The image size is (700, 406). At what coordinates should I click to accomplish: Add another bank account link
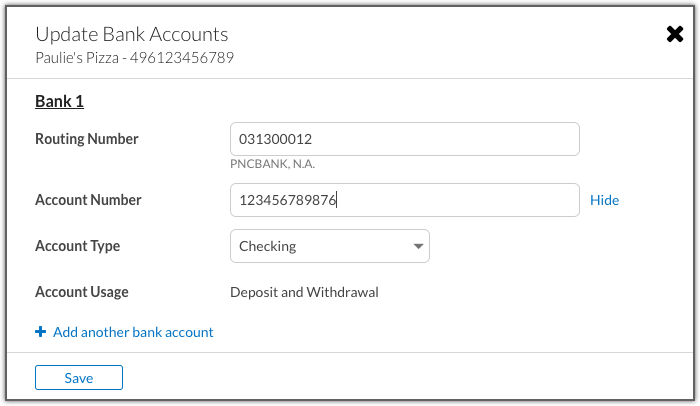click(133, 332)
